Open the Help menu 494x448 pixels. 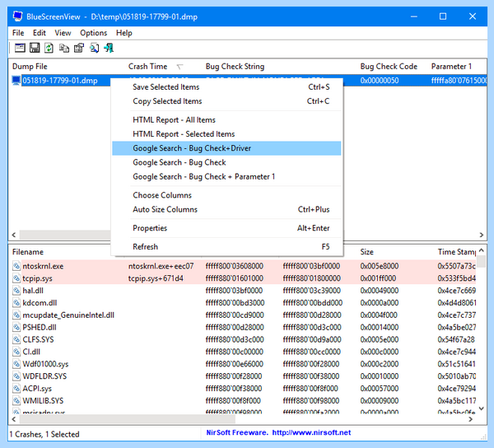[x=124, y=33]
